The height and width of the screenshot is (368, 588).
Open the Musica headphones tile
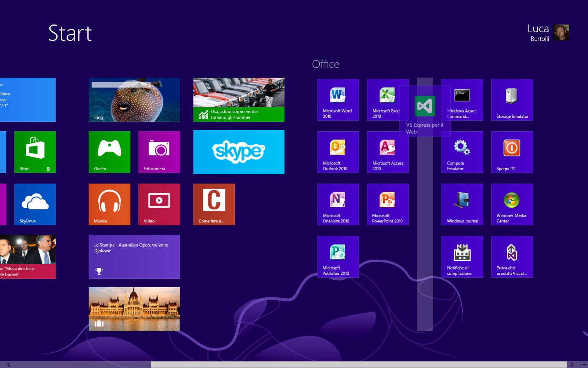click(x=109, y=204)
